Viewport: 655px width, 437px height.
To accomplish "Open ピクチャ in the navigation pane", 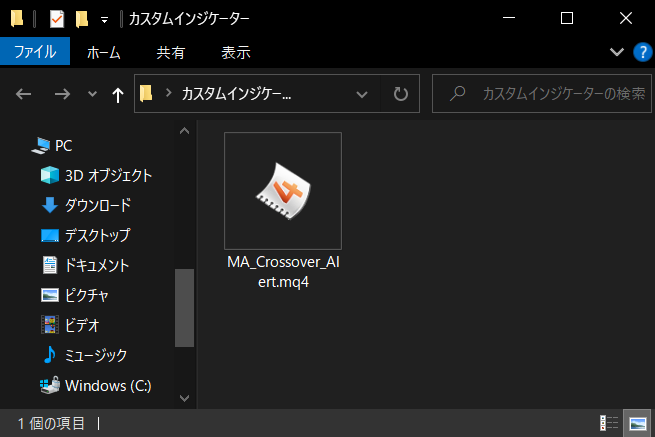I will point(74,295).
